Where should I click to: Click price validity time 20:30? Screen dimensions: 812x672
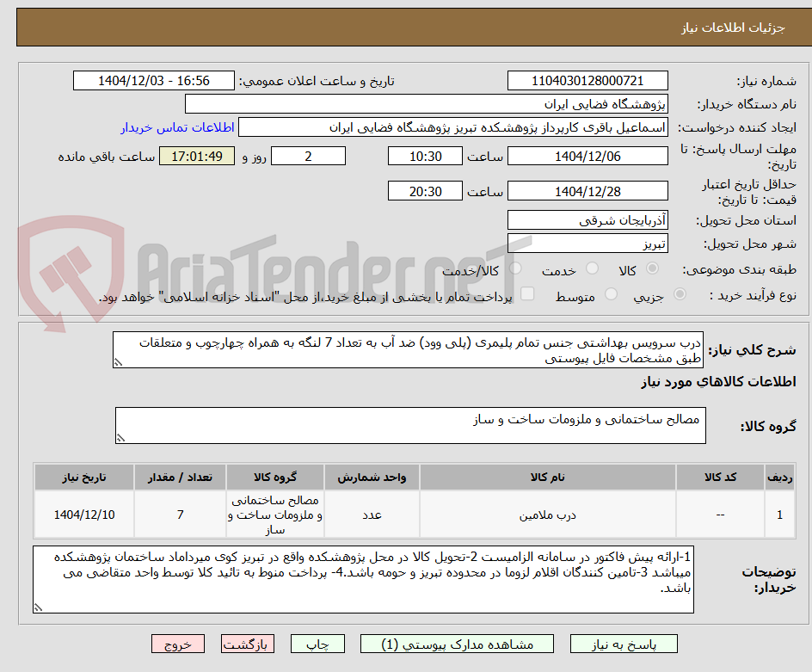[425, 191]
